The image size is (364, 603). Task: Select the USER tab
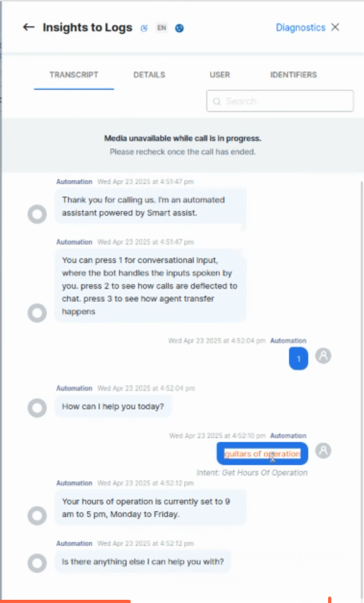[x=220, y=74]
